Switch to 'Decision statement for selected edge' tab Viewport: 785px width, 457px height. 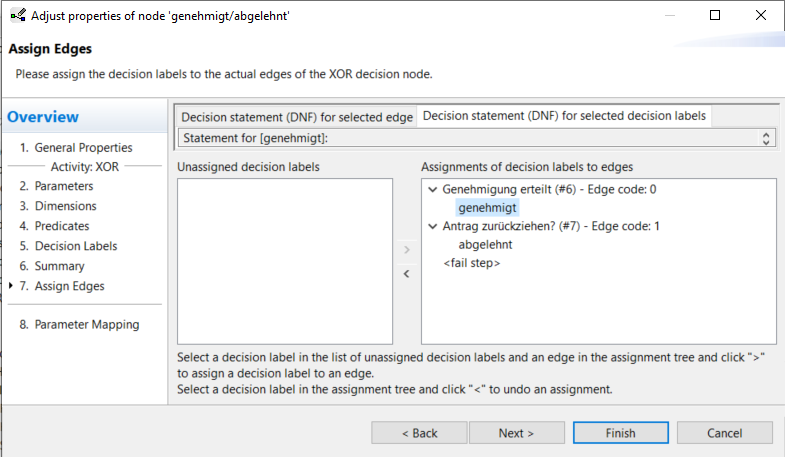point(296,117)
